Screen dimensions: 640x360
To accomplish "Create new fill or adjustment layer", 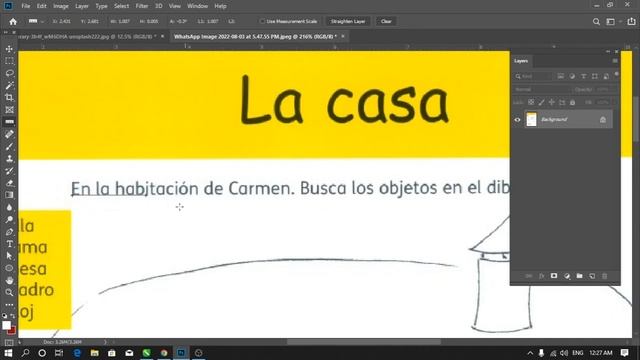I will pyautogui.click(x=567, y=276).
